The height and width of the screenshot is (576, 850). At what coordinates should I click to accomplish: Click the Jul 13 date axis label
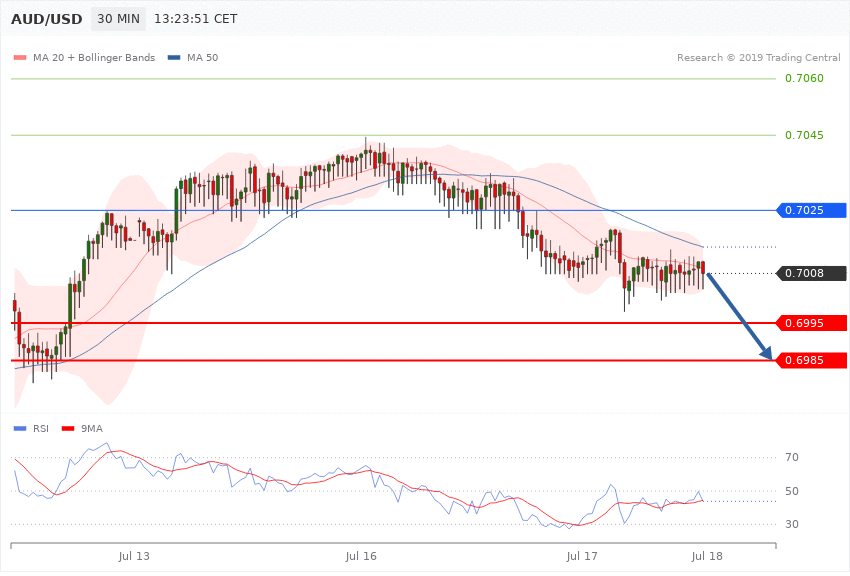coord(133,556)
